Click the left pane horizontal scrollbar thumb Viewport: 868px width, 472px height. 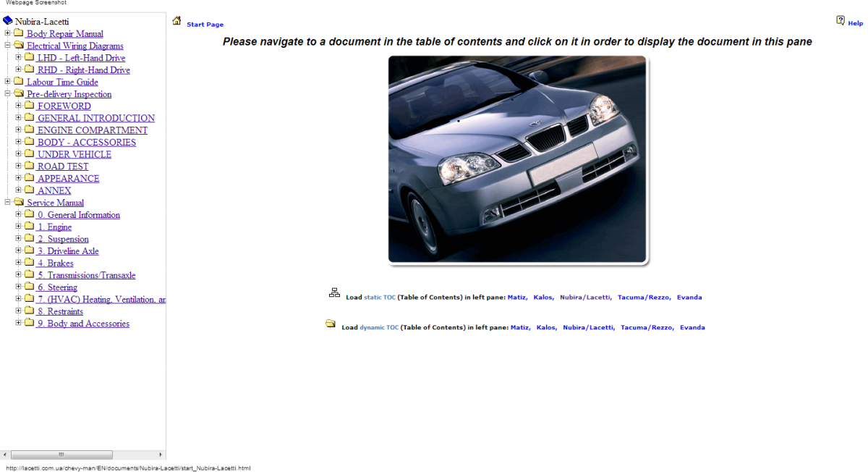click(61, 455)
